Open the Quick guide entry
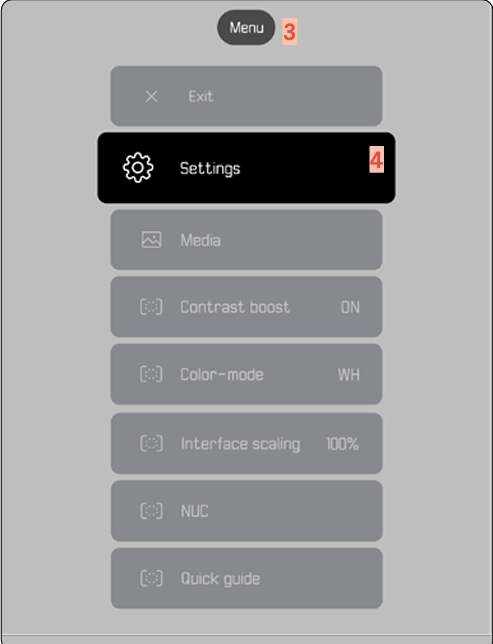 (x=246, y=578)
